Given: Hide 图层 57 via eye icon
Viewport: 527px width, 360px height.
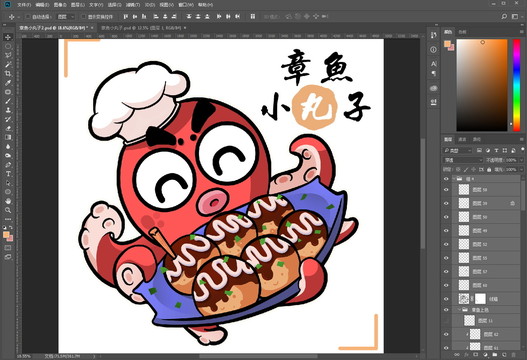Looking at the screenshot, I should tap(446, 271).
